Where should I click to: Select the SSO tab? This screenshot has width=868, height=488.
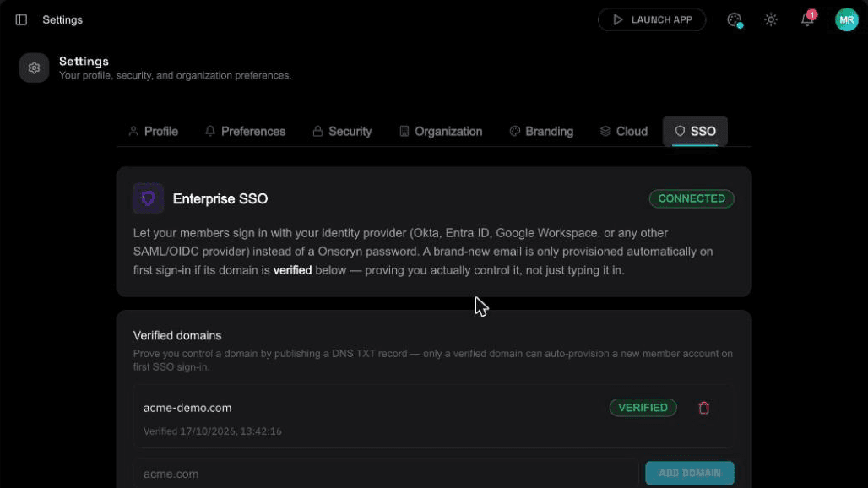(695, 131)
